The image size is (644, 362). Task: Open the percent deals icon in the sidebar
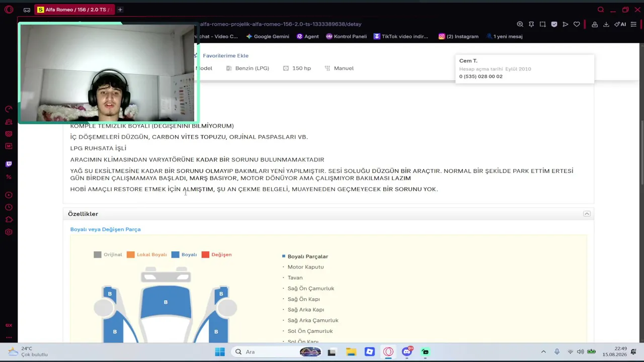[9, 177]
